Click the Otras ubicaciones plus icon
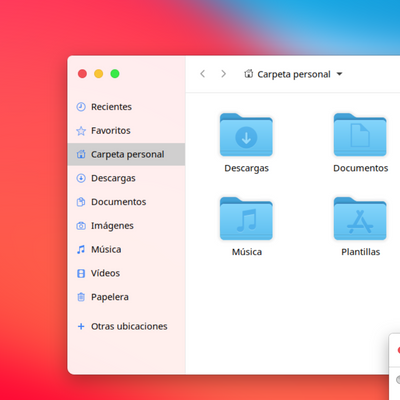This screenshot has width=400, height=400. 81,326
